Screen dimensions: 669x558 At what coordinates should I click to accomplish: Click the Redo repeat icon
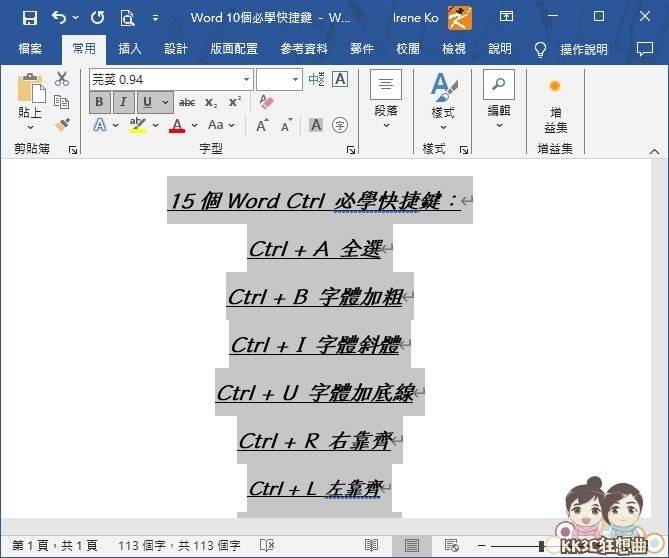tap(97, 18)
